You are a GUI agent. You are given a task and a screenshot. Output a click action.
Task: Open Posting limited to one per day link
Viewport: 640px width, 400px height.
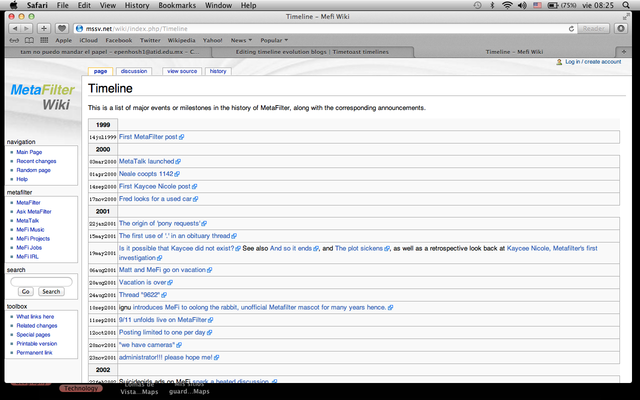pos(162,332)
